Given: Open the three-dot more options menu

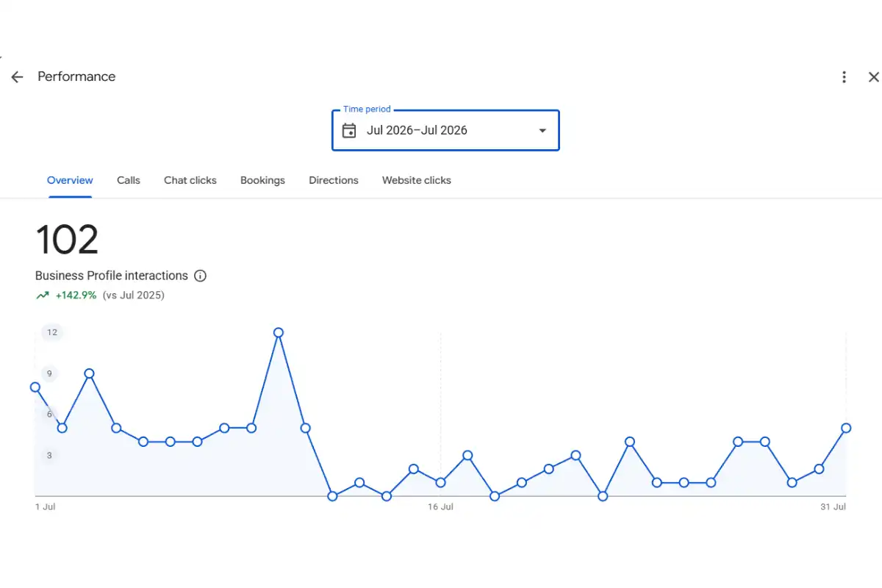Looking at the screenshot, I should point(844,77).
